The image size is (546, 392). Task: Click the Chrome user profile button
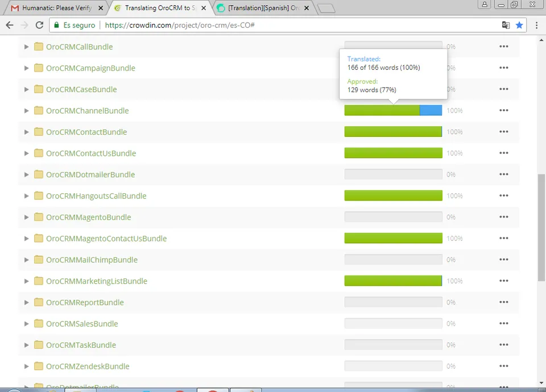[485, 5]
